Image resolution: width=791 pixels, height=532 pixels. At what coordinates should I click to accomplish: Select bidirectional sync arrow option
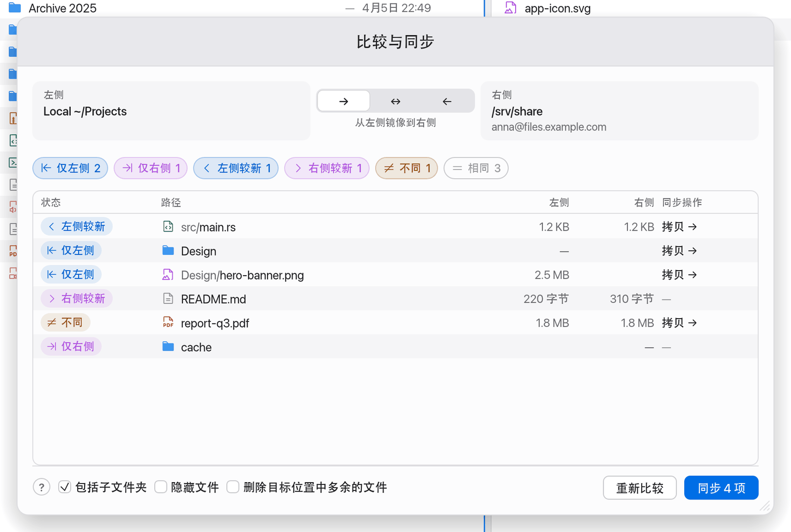point(395,101)
